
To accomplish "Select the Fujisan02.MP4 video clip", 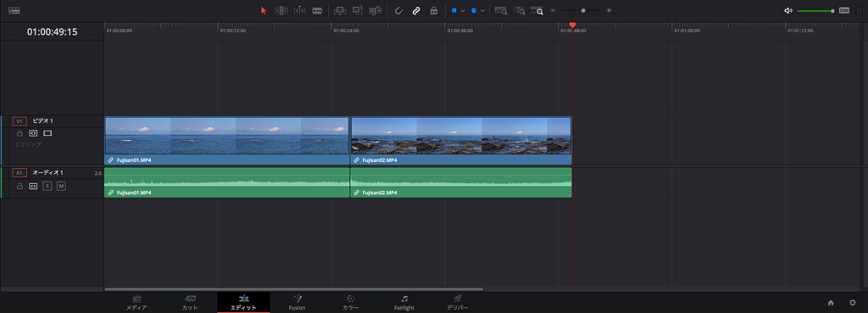I will (461, 141).
